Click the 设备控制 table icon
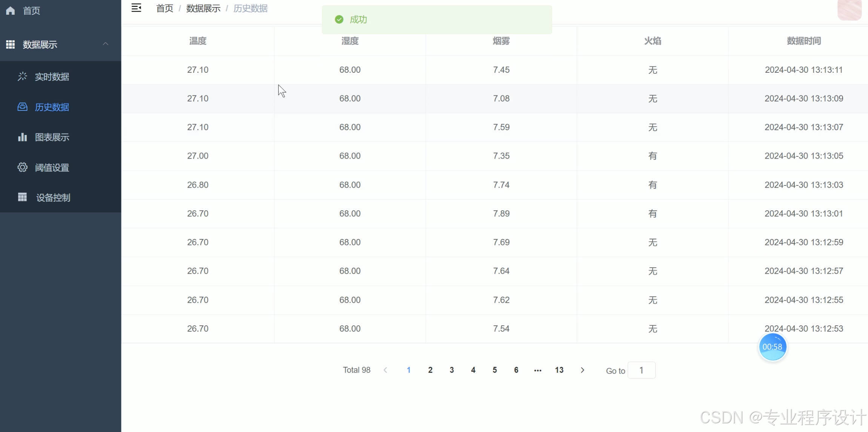This screenshot has width=868, height=432. 22,197
